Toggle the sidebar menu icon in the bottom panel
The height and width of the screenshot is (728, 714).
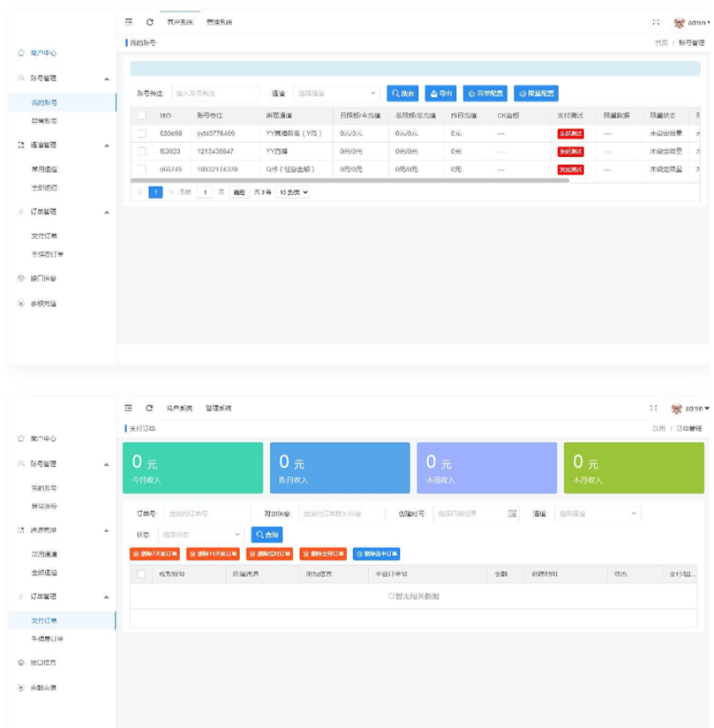click(x=129, y=408)
